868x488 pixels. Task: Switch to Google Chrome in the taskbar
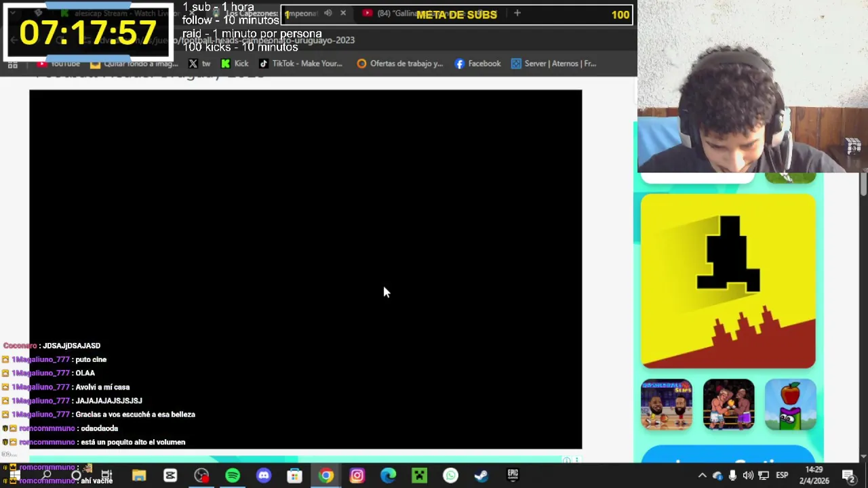(x=326, y=476)
